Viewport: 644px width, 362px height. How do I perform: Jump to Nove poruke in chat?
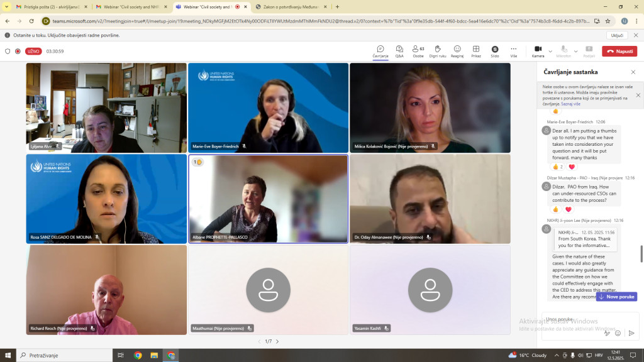(616, 297)
